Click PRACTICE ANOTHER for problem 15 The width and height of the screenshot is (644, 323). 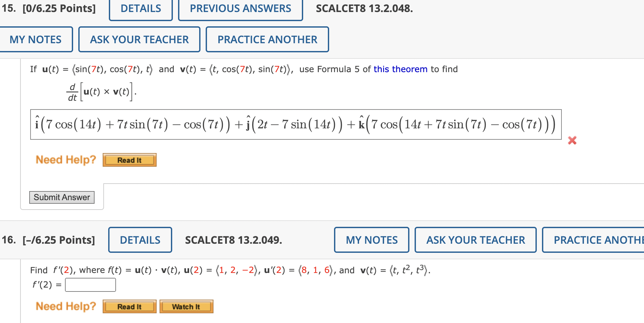point(267,39)
